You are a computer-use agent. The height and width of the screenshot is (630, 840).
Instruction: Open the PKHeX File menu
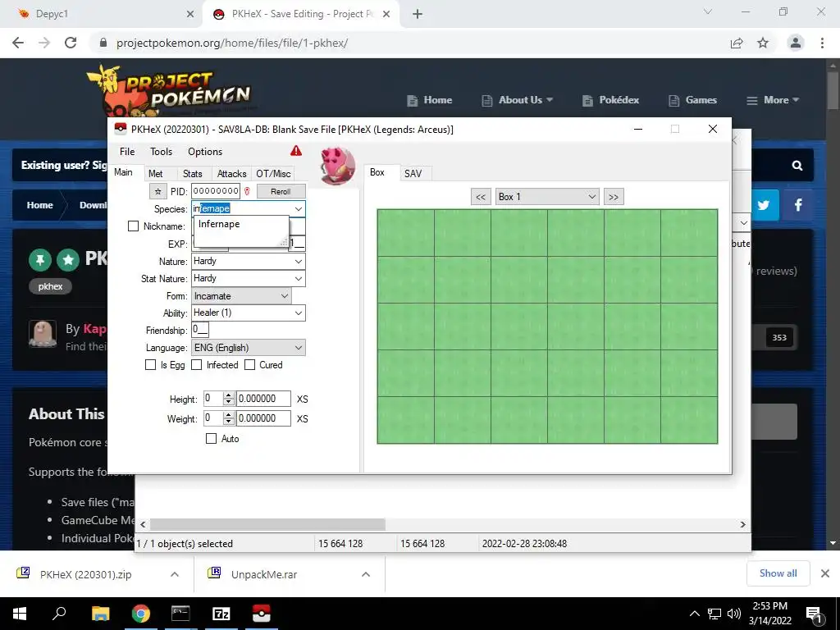point(127,152)
